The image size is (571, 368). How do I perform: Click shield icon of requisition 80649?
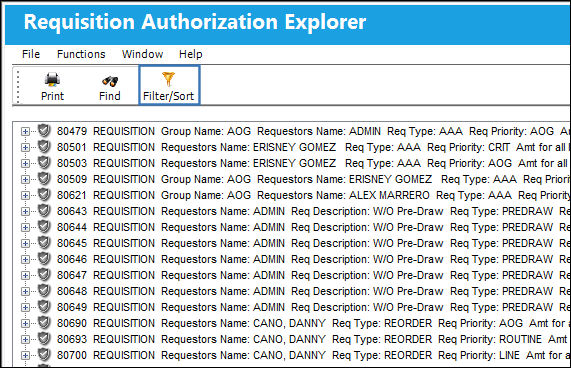tap(44, 306)
